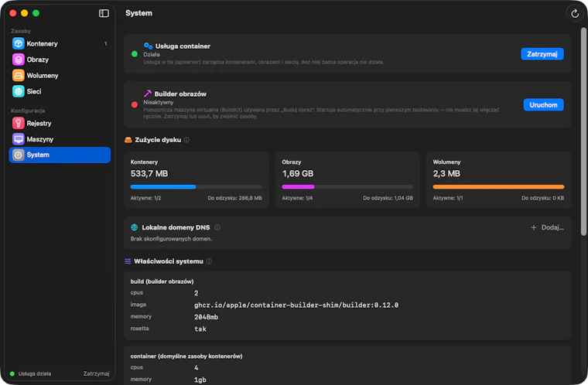Click the build cpus value 2

coord(196,293)
